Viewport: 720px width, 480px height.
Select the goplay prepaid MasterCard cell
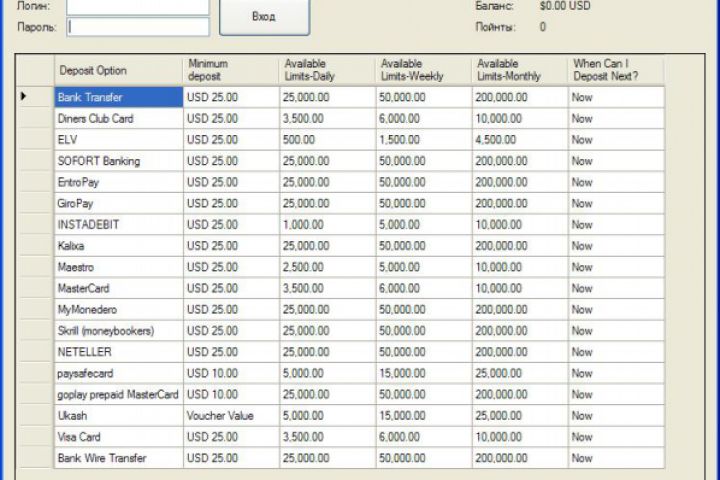pyautogui.click(x=118, y=395)
